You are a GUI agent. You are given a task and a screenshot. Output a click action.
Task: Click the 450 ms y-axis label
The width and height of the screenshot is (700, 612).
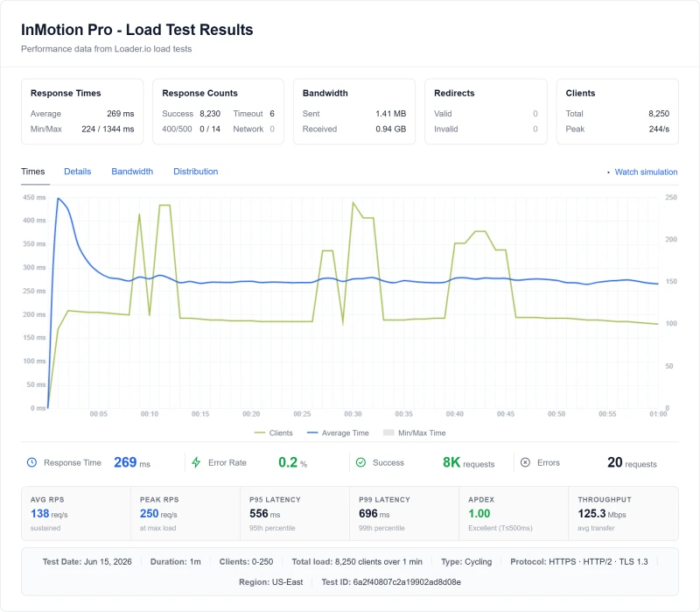(34, 198)
